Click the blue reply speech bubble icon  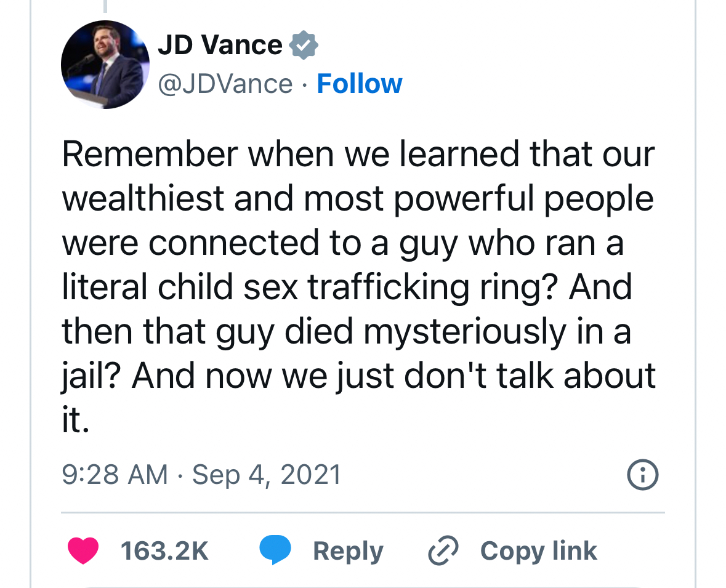[275, 550]
